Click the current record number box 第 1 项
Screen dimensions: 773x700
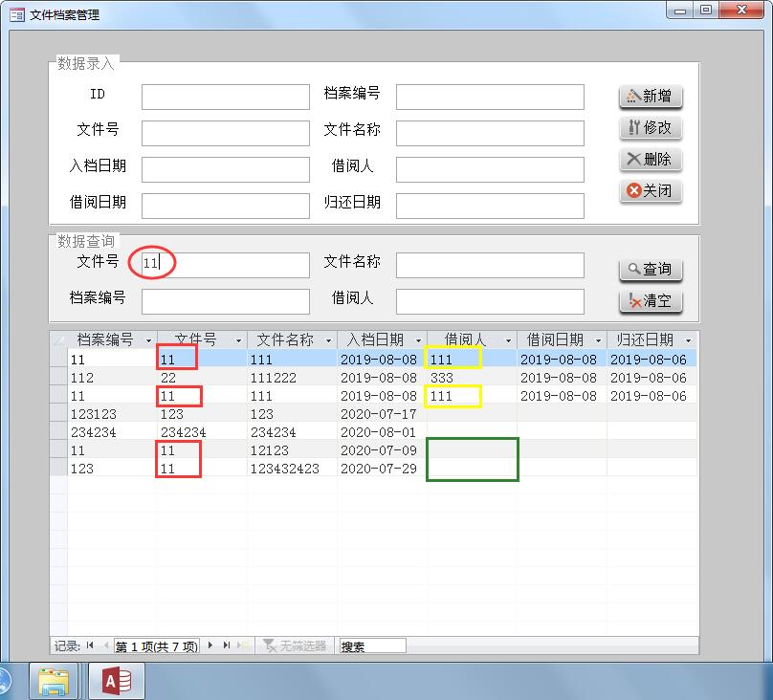157,646
